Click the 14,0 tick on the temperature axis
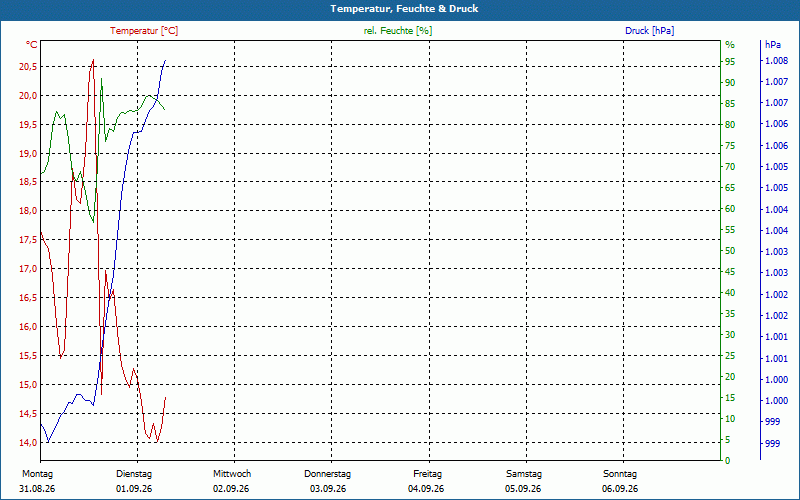The height and width of the screenshot is (500, 800). pos(29,443)
